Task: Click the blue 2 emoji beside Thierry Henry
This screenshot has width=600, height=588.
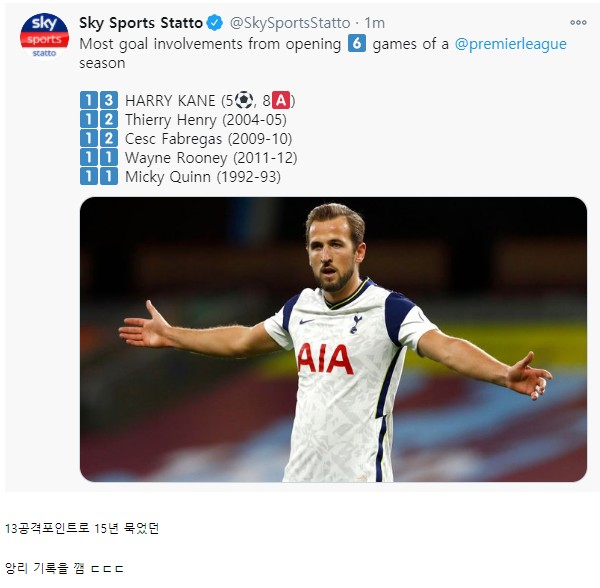Action: point(109,119)
